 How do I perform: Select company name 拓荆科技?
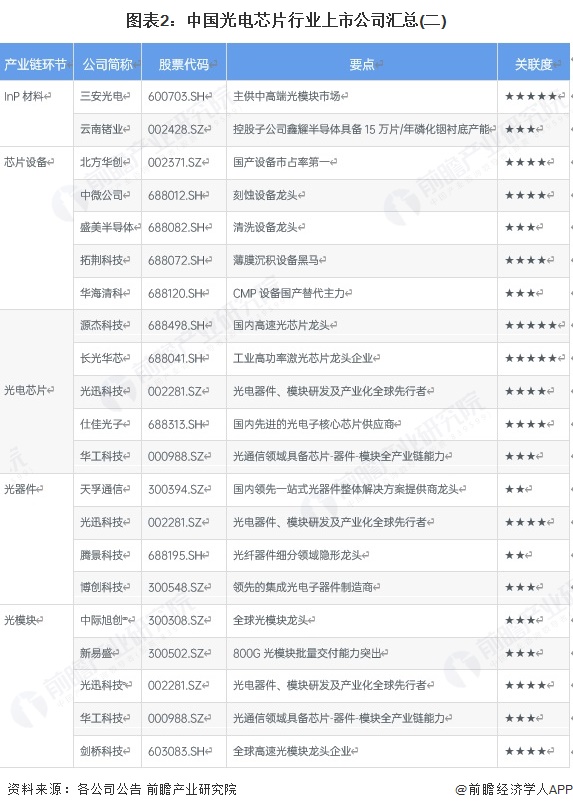point(101,260)
